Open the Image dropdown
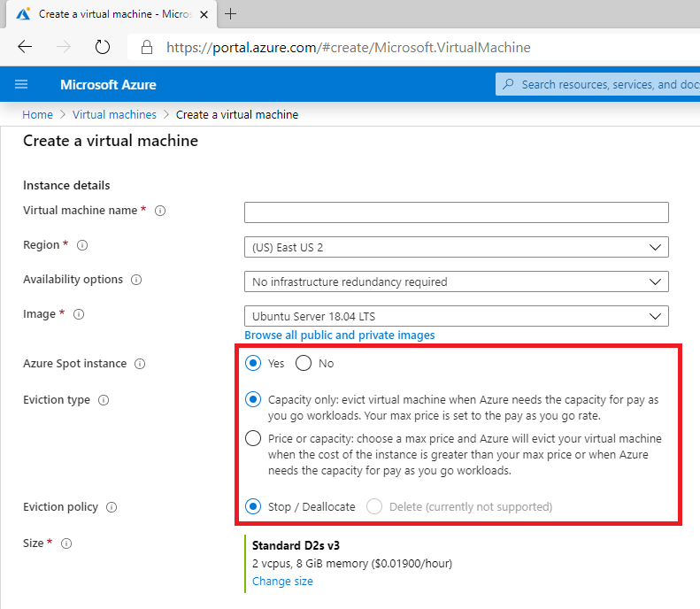Viewport: 700px width, 609px height. coord(457,316)
